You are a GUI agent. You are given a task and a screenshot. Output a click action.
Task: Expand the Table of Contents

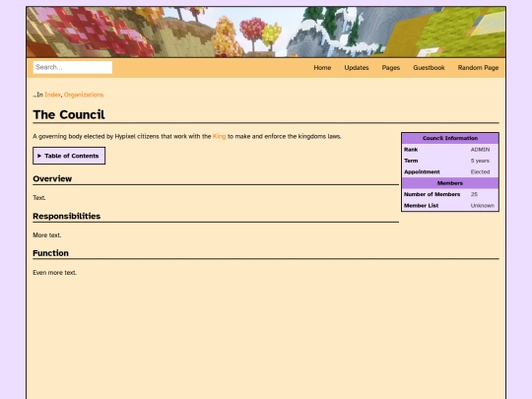(69, 156)
